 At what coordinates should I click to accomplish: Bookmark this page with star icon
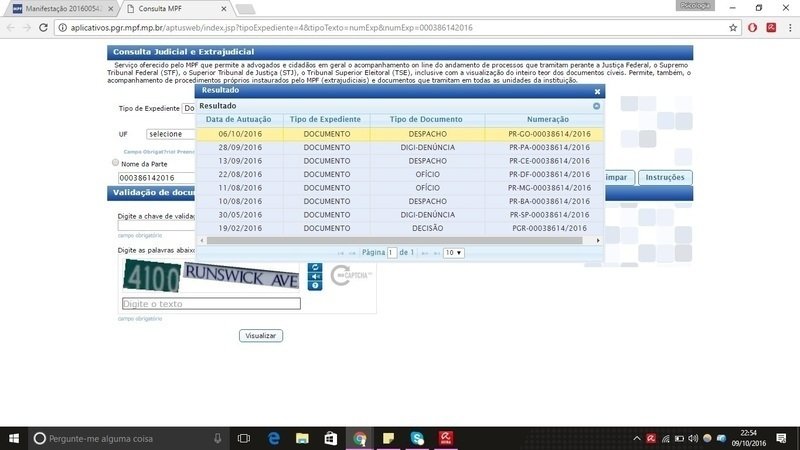[733, 27]
